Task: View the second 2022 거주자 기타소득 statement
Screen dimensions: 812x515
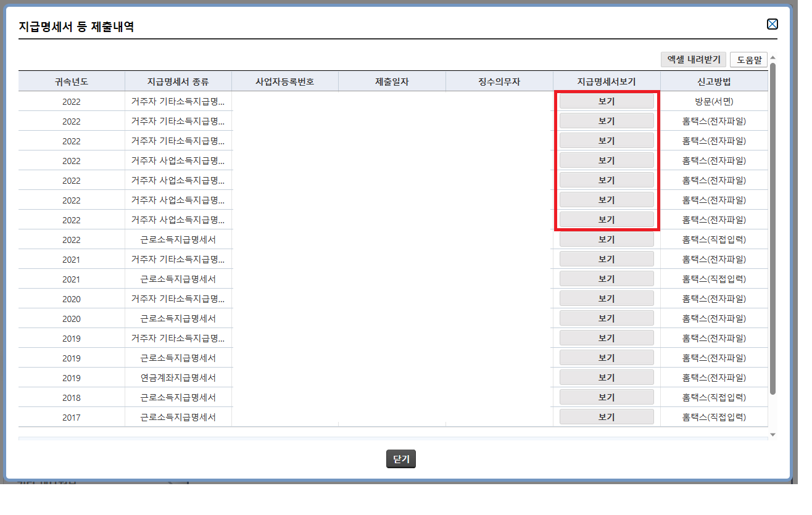Action: click(x=607, y=120)
